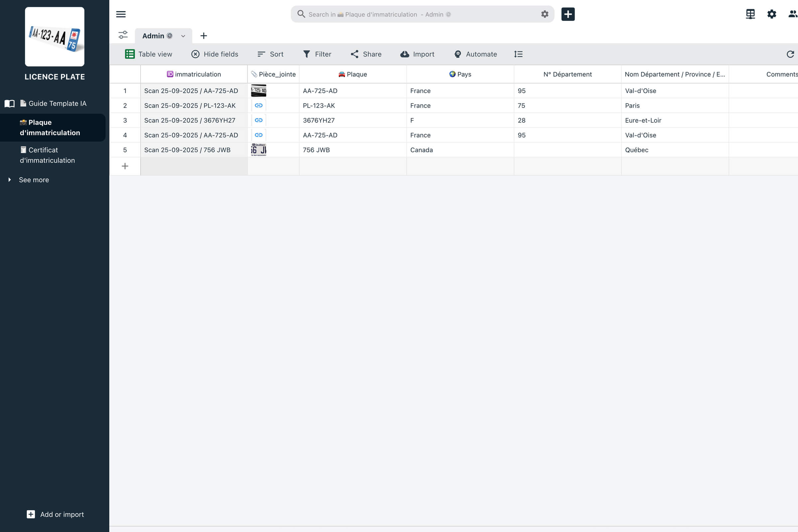The height and width of the screenshot is (532, 798).
Task: Click the users icon top right
Action: click(792, 14)
